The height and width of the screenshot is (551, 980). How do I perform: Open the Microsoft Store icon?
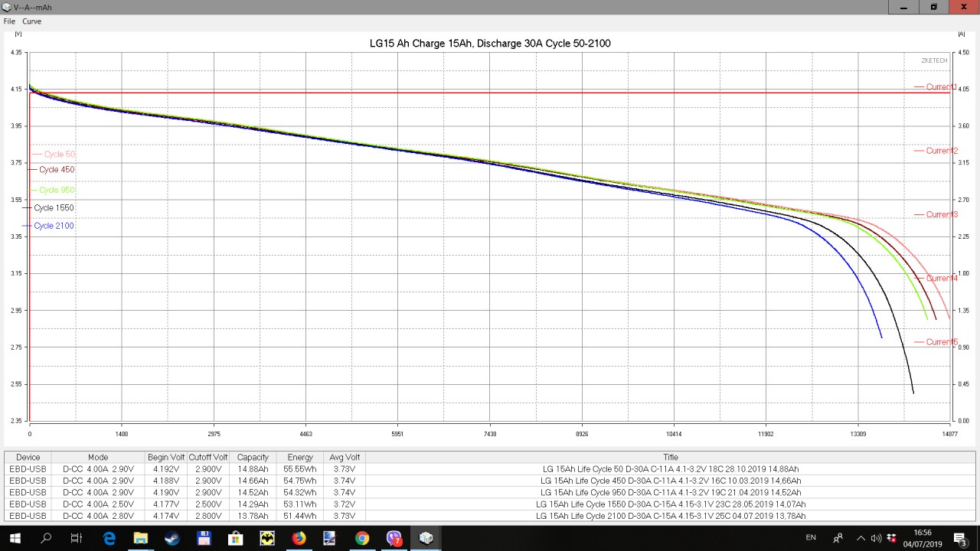236,538
